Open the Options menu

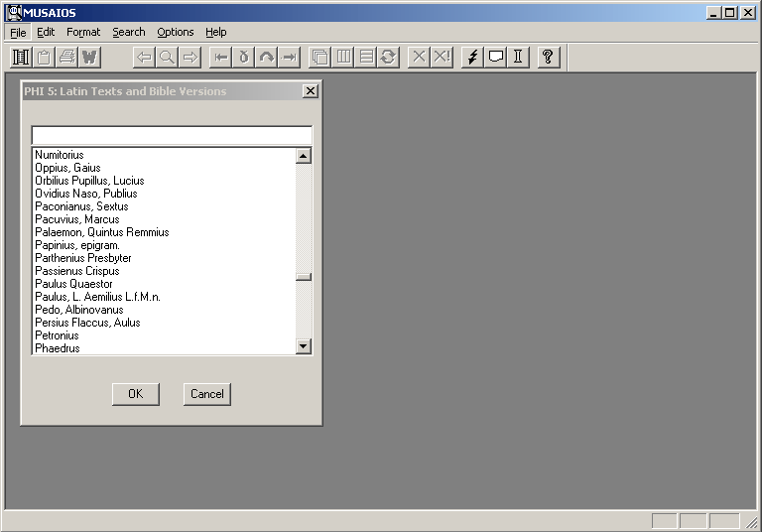point(175,32)
